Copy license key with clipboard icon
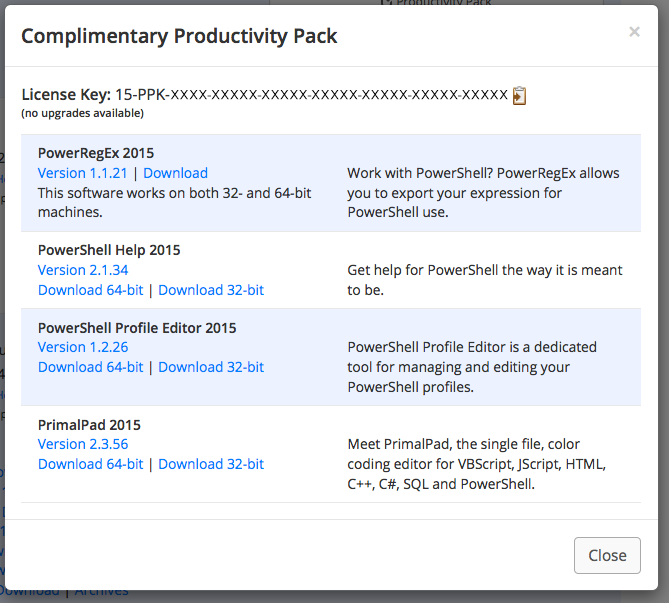 click(519, 95)
